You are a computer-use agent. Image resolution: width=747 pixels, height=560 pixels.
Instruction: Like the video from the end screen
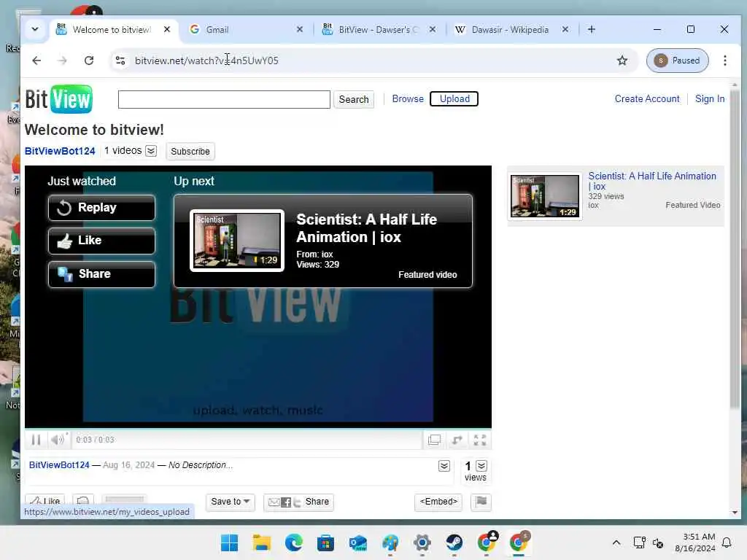coord(101,241)
